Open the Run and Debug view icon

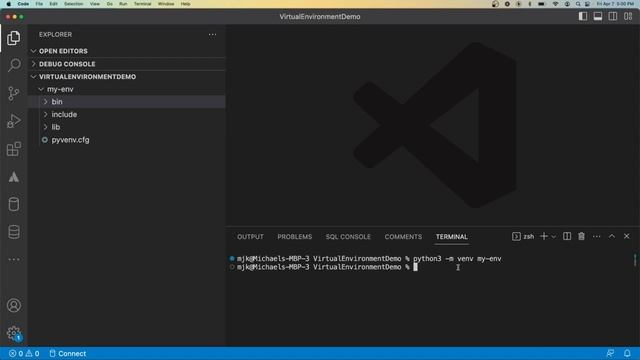point(13,121)
